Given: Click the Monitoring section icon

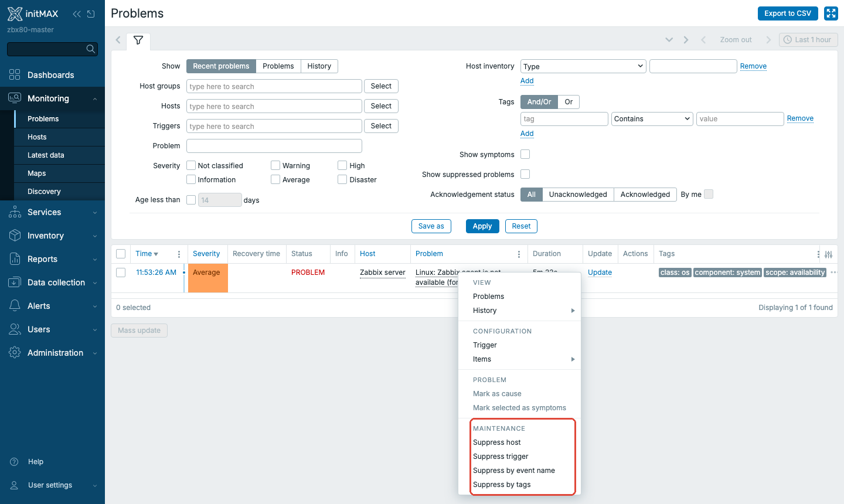Looking at the screenshot, I should click(x=15, y=98).
